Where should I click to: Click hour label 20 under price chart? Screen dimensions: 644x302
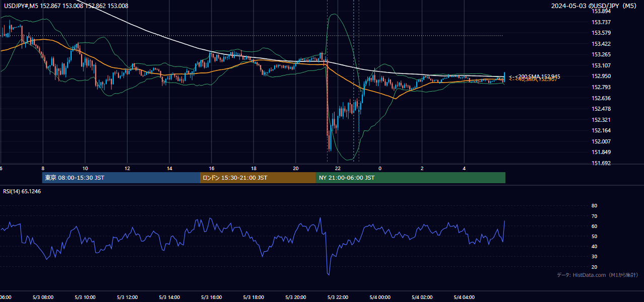click(x=296, y=168)
